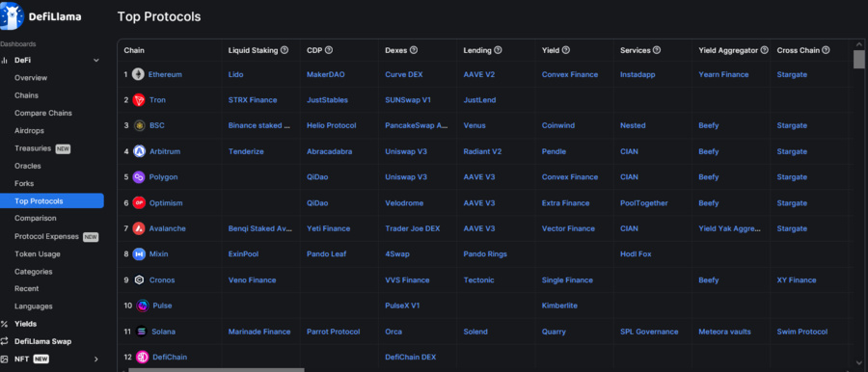This screenshot has width=868, height=372.
Task: Click the Avalanche chain icon
Action: coord(139,228)
